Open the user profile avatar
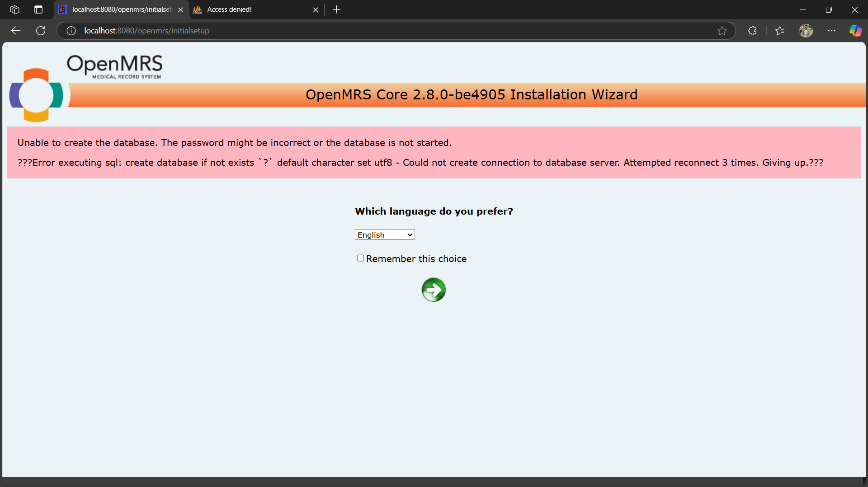The width and height of the screenshot is (868, 487). [x=806, y=31]
